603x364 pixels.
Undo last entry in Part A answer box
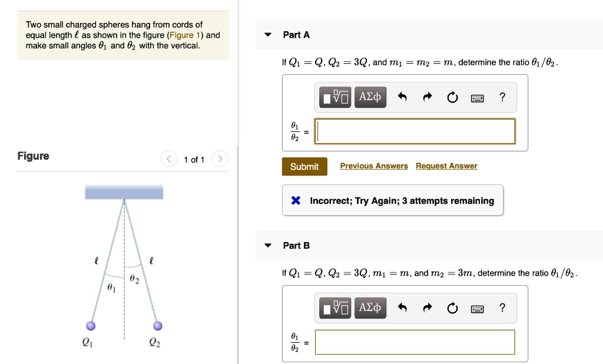(x=403, y=97)
